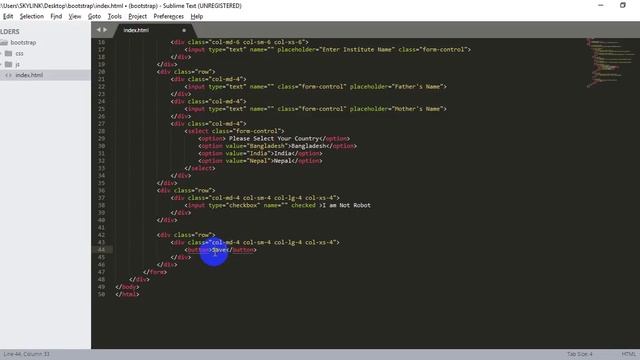Image resolution: width=640 pixels, height=360 pixels.
Task: Select the bootstrap folder in sidebar
Action: pyautogui.click(x=23, y=42)
